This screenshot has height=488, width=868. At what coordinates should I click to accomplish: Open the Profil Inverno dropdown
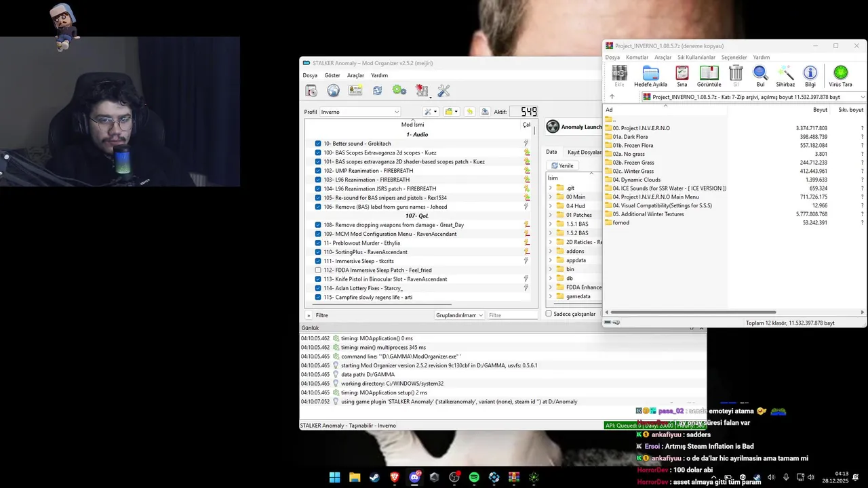(x=360, y=112)
